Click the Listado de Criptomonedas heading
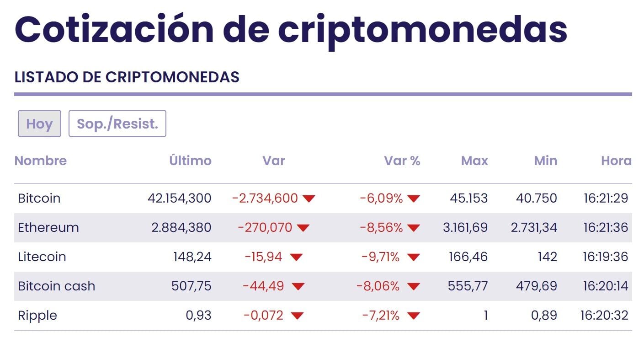Screen dimensions: 644x338 (x=127, y=77)
